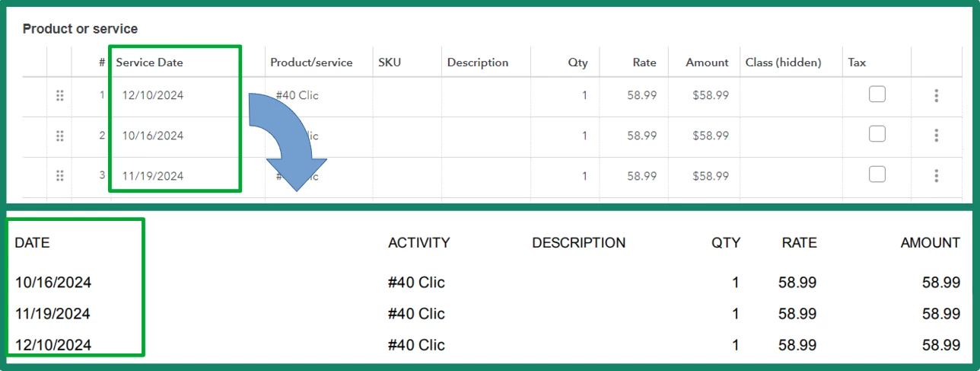Click the Service Date column header
The width and height of the screenshot is (980, 371).
click(149, 62)
